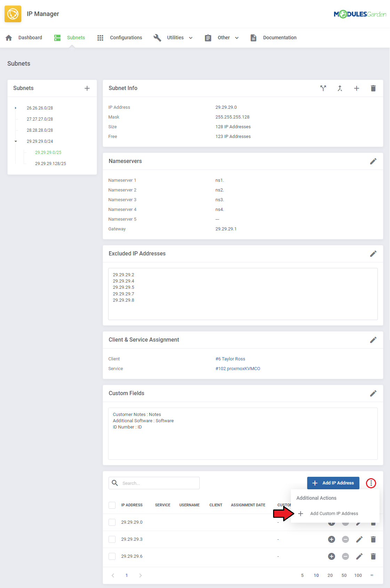Click the split subnet icon

tap(323, 88)
